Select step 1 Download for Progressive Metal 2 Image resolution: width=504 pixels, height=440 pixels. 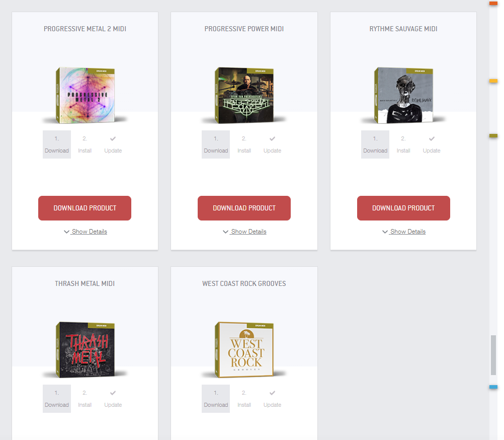(56, 144)
